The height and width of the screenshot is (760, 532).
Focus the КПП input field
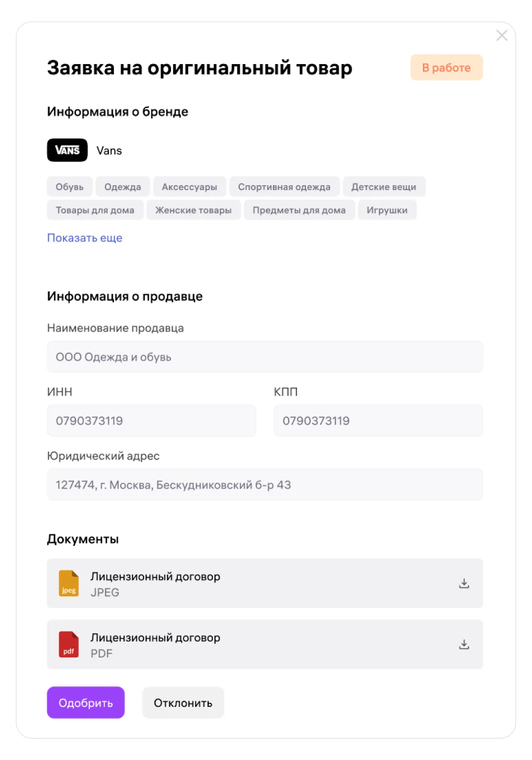pyautogui.click(x=378, y=420)
